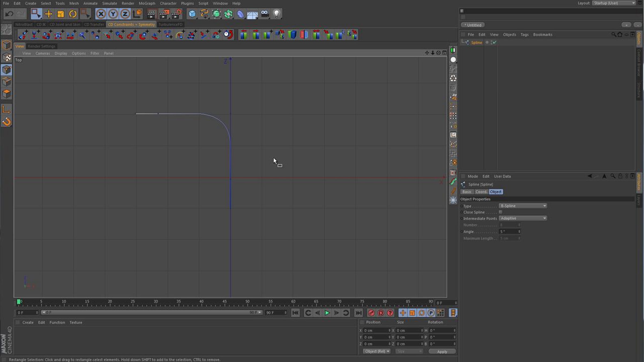Click the Undo arrow icon

[x=9, y=14]
